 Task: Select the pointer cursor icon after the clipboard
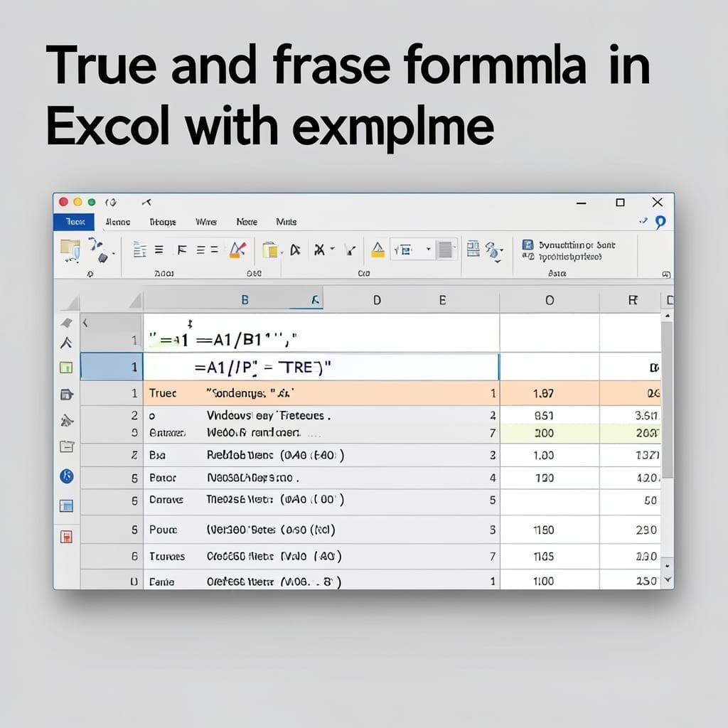(x=295, y=250)
